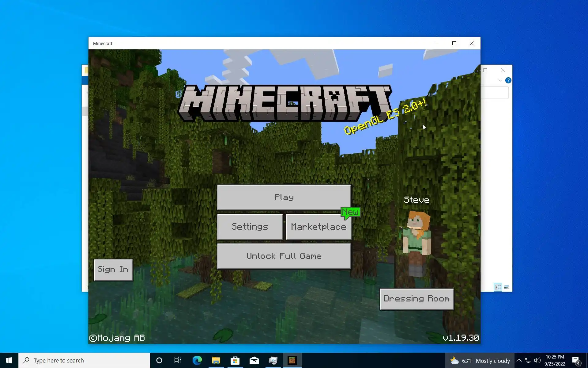Open the volume control icon
588x368 pixels.
pos(537,360)
